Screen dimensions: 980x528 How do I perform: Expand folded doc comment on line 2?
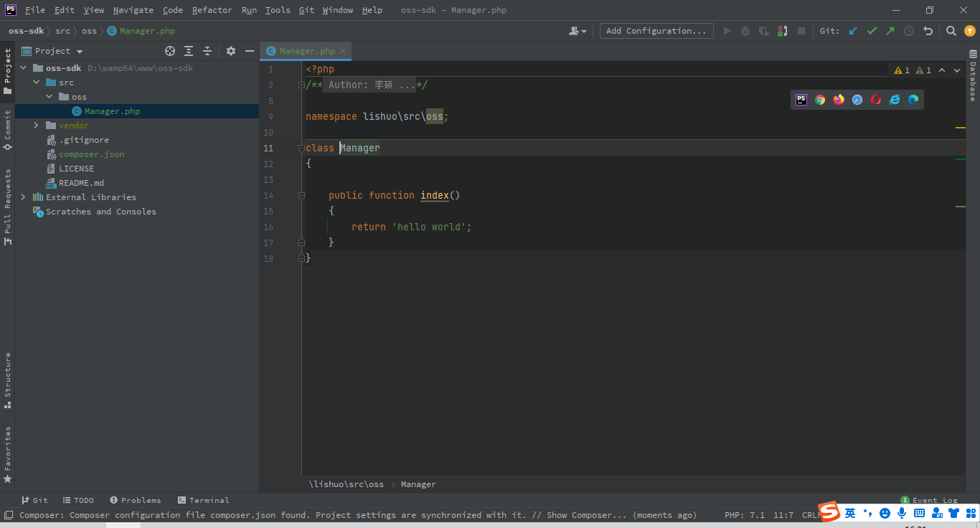click(302, 85)
